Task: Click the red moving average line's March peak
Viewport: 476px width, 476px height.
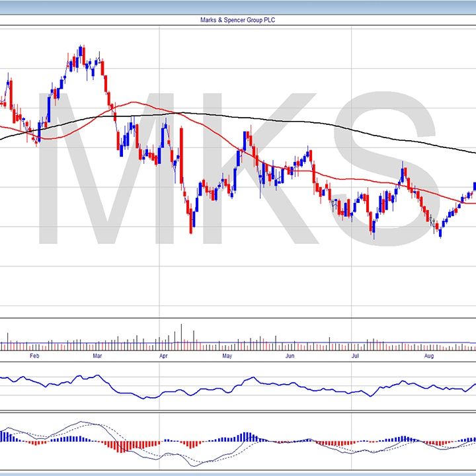Action: [x=136, y=102]
